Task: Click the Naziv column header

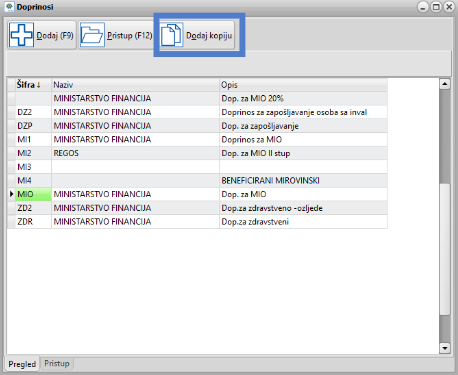Action: pos(135,85)
